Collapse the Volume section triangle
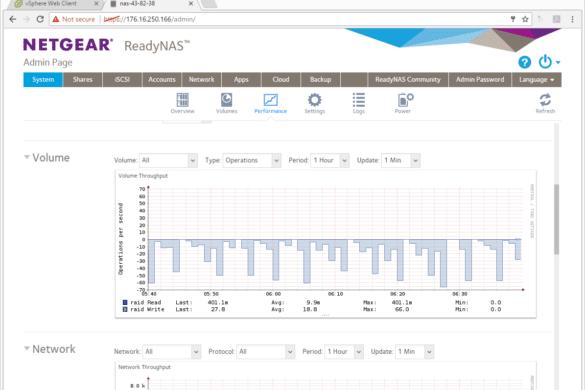 [26, 157]
